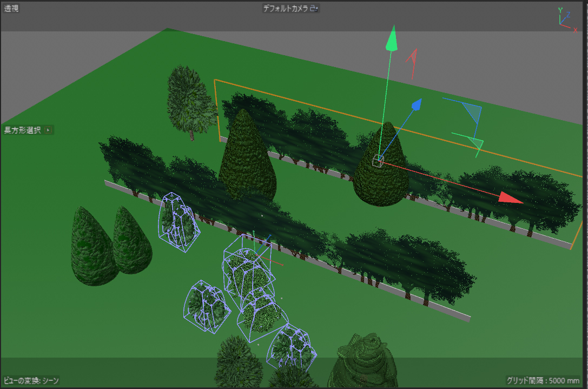Click the 長方形選択 selection mode label
This screenshot has height=389, width=588.
pyautogui.click(x=22, y=130)
